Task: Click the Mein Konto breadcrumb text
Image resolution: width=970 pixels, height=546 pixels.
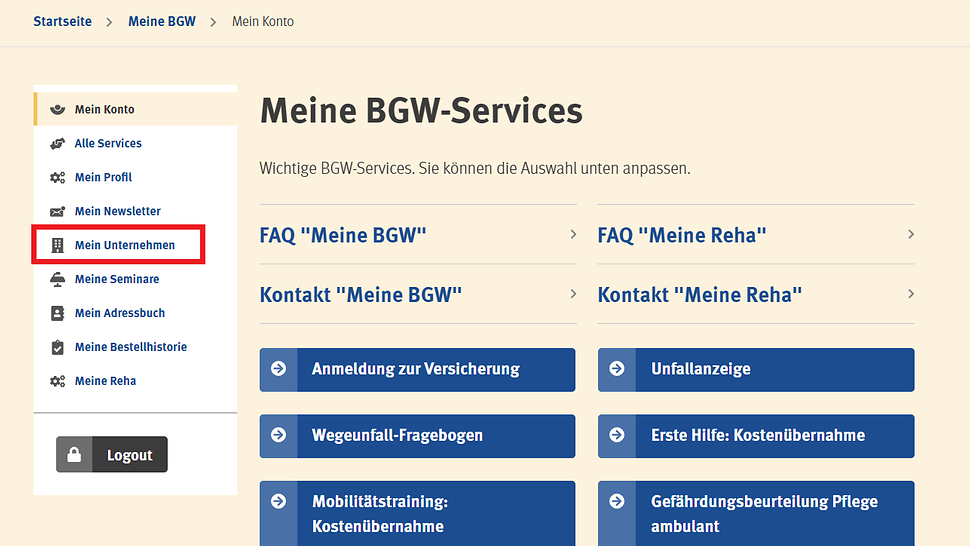Action: (263, 22)
